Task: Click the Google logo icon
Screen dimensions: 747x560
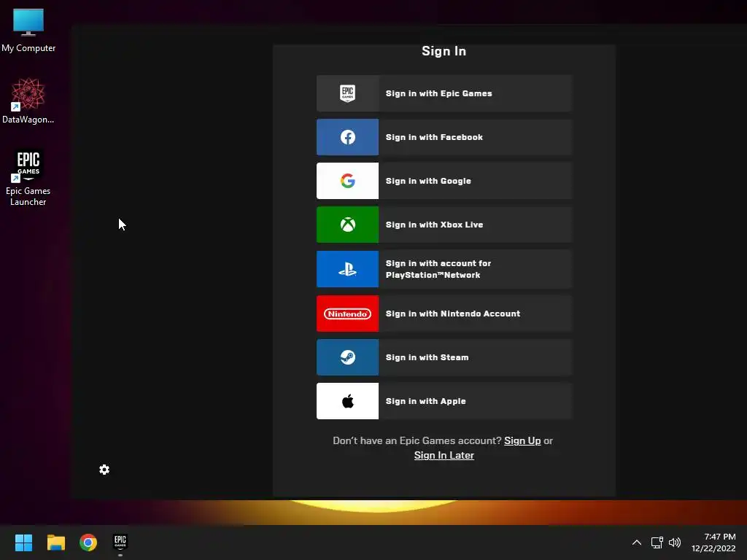Action: click(347, 181)
